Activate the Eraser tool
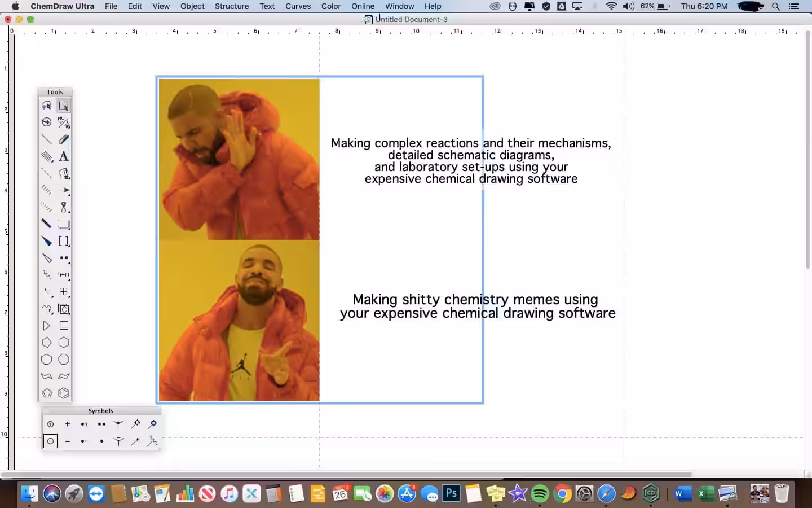The height and width of the screenshot is (508, 812). pyautogui.click(x=63, y=139)
